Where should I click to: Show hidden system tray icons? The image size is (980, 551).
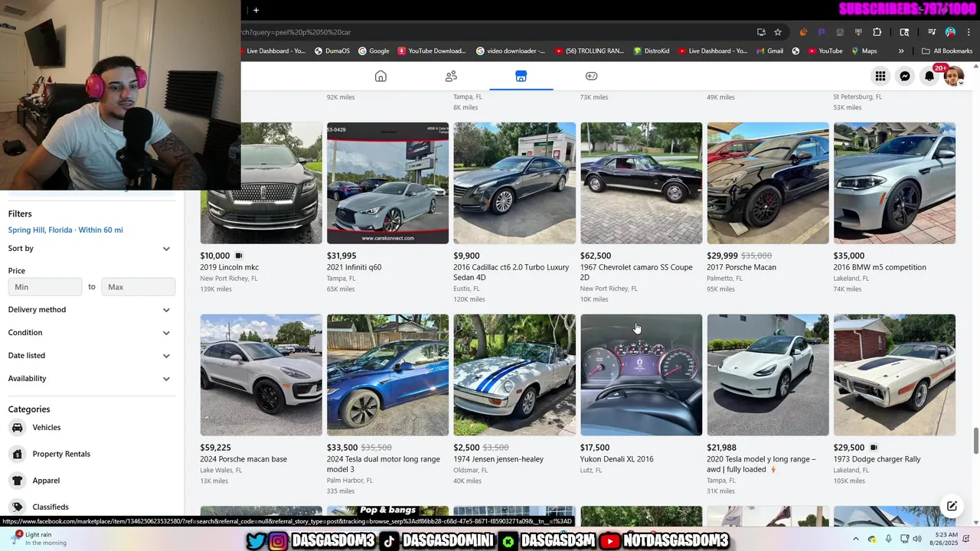(856, 540)
